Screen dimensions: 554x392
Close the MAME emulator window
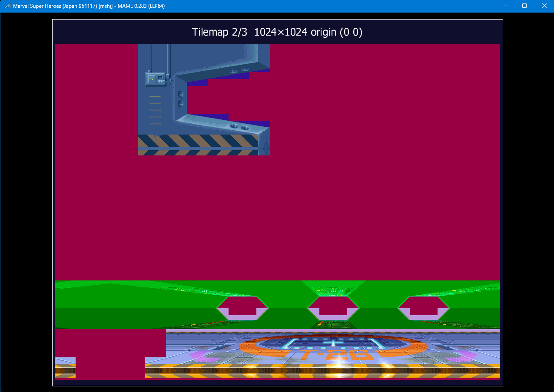[544, 6]
